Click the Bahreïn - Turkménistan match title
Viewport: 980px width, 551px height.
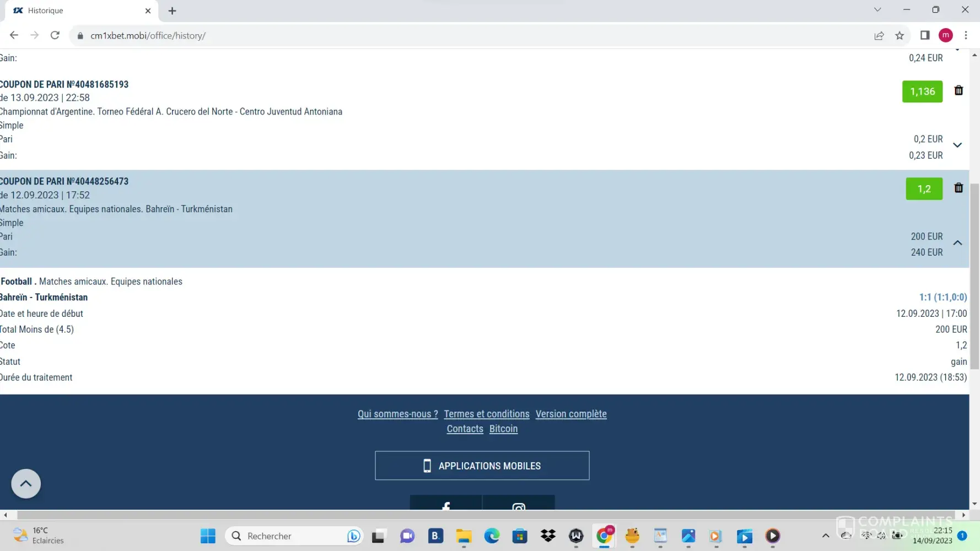pyautogui.click(x=44, y=297)
